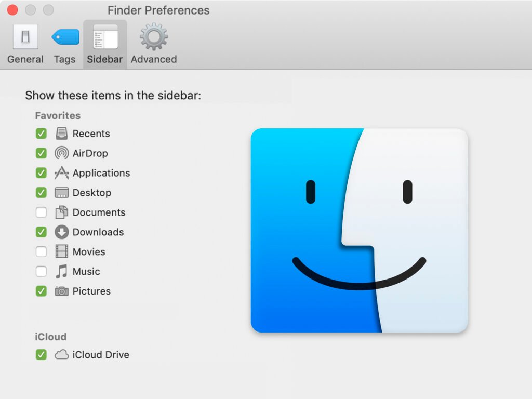Viewport: 532px width, 399px height.
Task: Click the Movies filmstrip icon
Action: tap(61, 251)
